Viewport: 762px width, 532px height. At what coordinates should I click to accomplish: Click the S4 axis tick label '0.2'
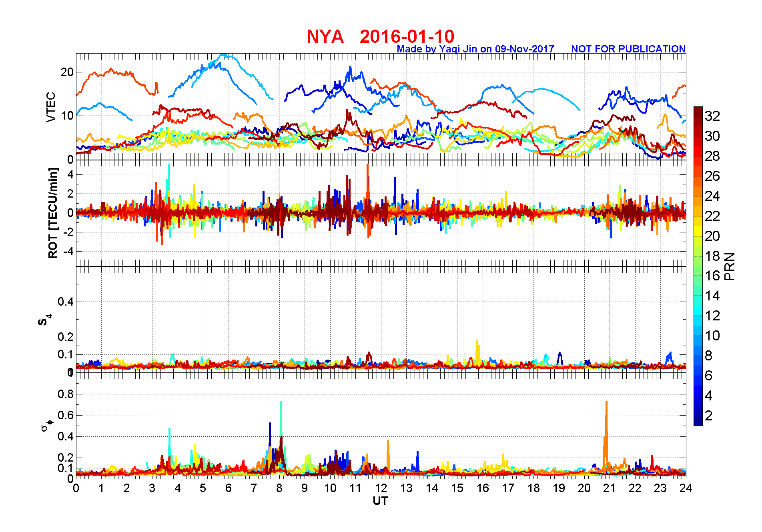click(x=66, y=337)
